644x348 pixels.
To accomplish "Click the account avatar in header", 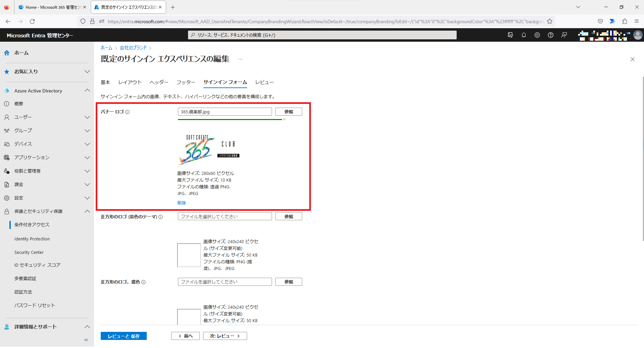I will pyautogui.click(x=638, y=35).
